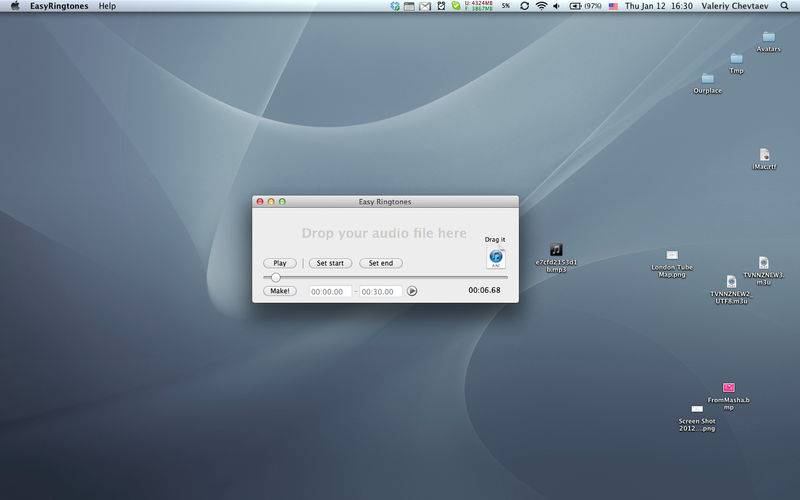
Task: Click the Drag it AAC file icon
Action: (495, 257)
